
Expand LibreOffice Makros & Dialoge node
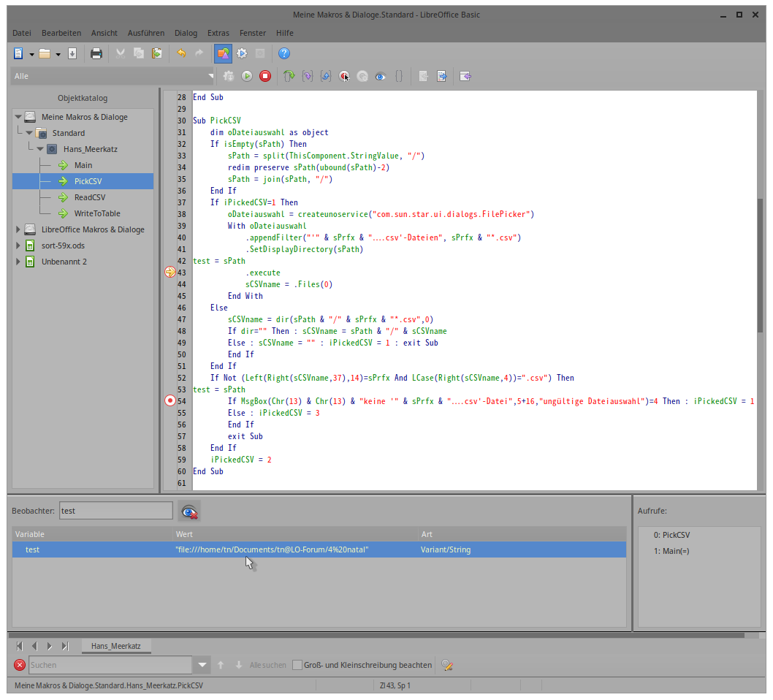[18, 229]
